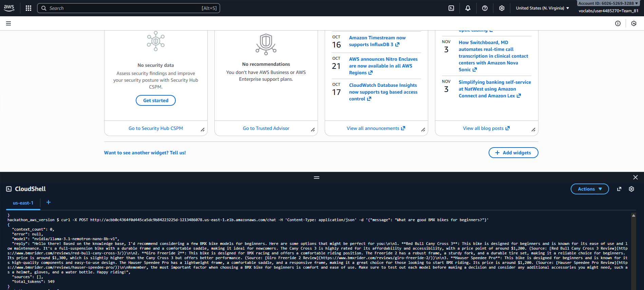Image resolution: width=644 pixels, height=290 pixels.
Task: Open the NatWest banking self-service blog post
Action: pos(495,89)
